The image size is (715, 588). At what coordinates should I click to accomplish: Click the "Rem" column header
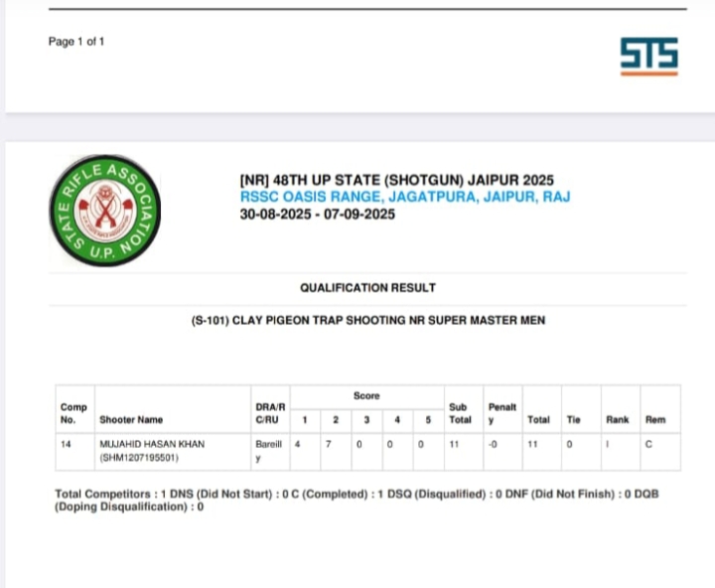(x=655, y=420)
